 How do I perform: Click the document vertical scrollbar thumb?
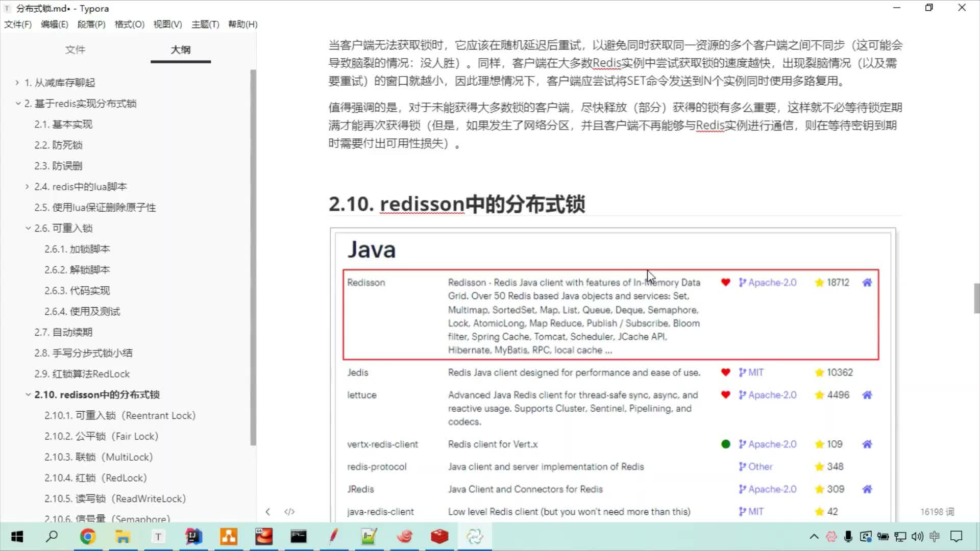[976, 298]
